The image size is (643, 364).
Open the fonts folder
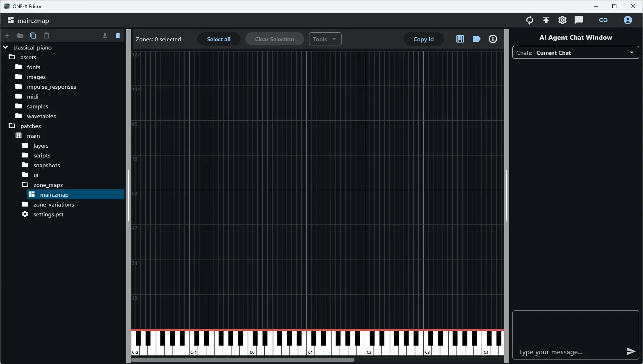(34, 67)
